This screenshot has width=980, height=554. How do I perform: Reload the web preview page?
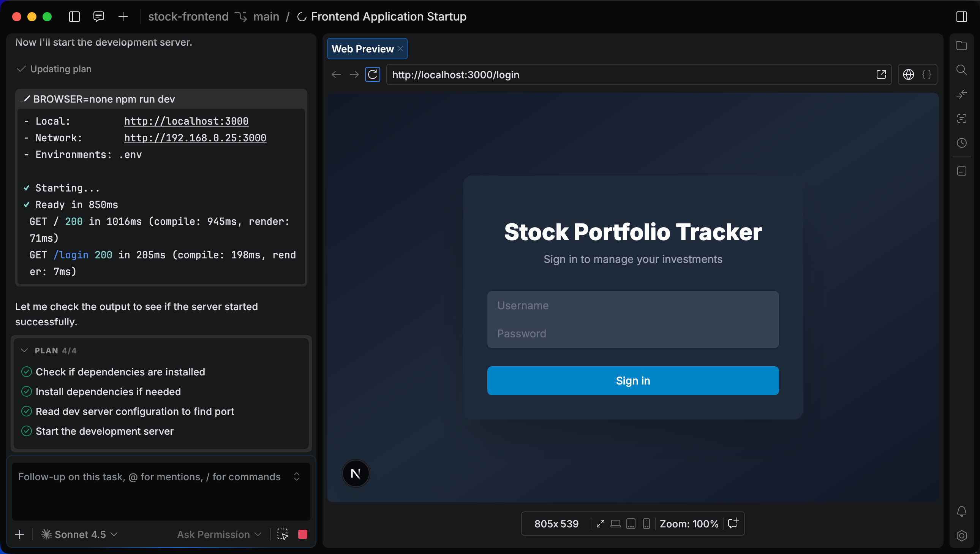tap(373, 74)
